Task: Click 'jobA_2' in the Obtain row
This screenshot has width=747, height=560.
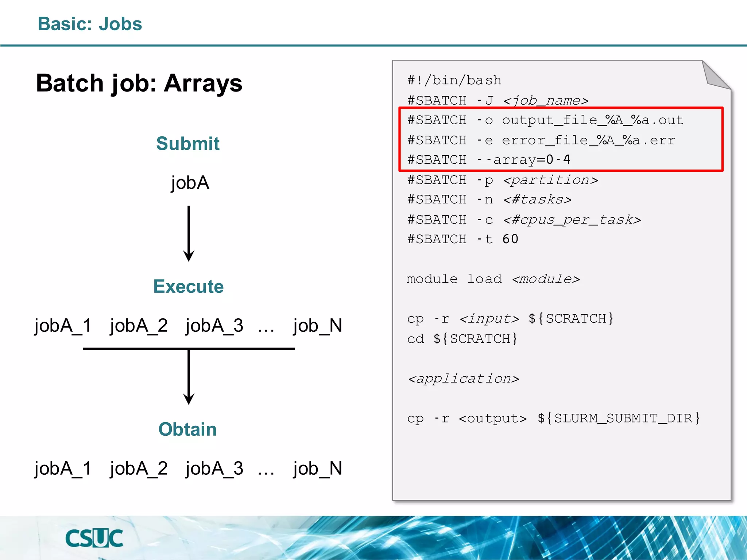Action: click(x=139, y=468)
